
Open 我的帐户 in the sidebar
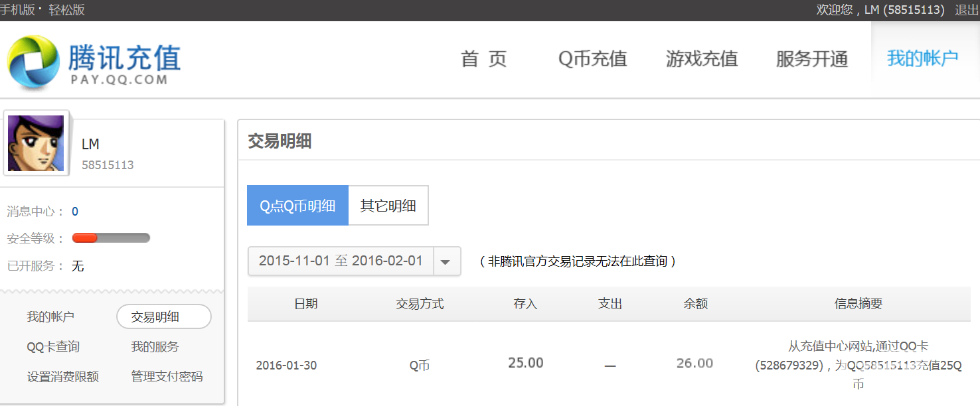click(50, 317)
